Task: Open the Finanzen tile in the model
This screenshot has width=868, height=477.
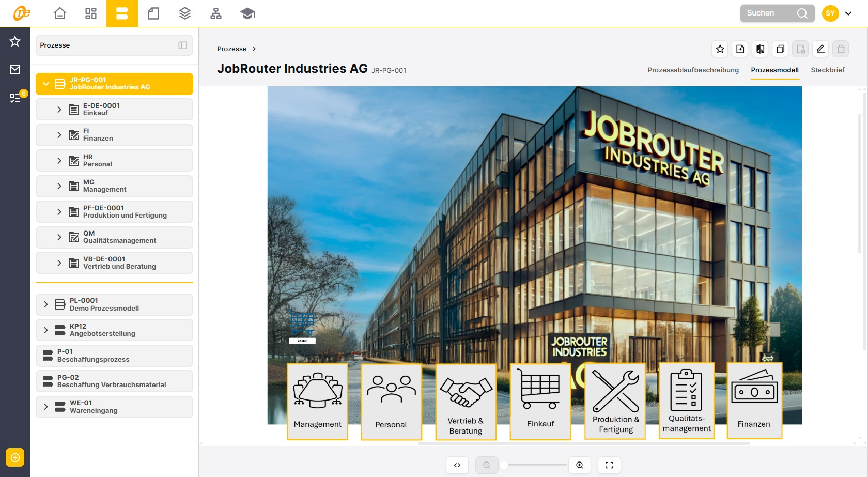Action: 754,401
